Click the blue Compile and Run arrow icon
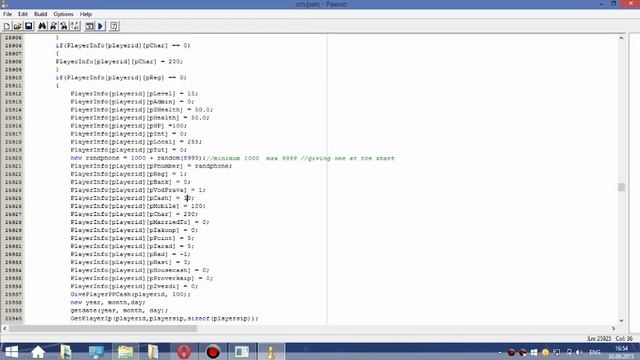 click(100, 26)
